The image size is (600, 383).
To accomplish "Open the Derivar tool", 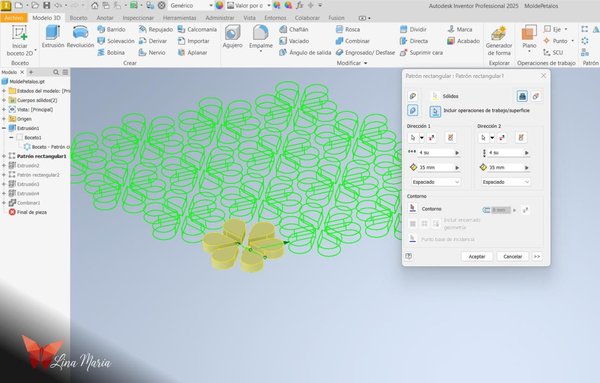I will tap(153, 41).
